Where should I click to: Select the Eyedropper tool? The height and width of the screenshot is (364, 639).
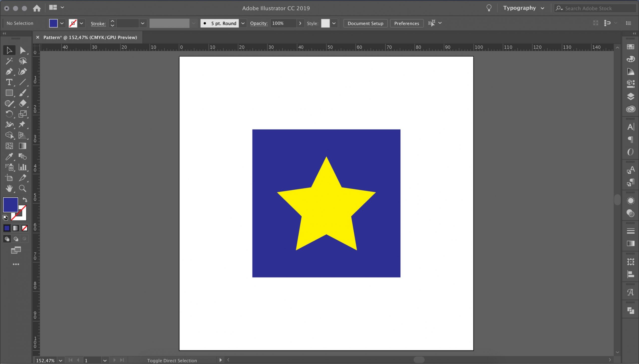click(x=9, y=157)
